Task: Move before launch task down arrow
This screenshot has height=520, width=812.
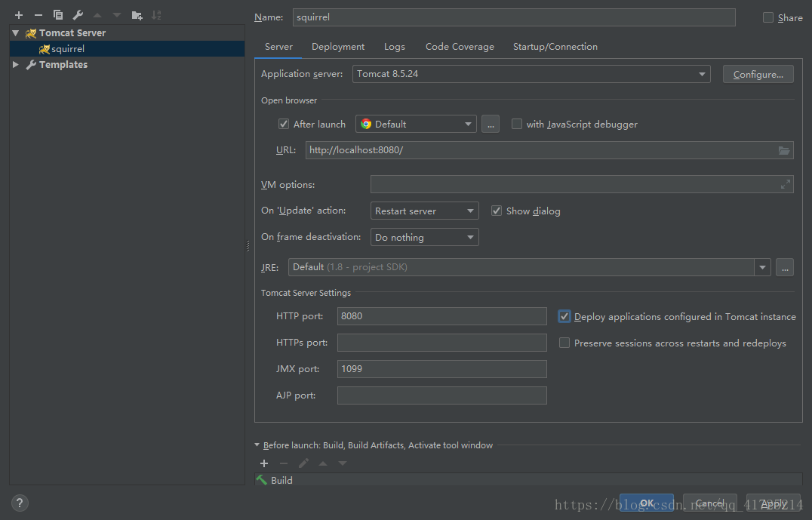Action: (x=343, y=463)
